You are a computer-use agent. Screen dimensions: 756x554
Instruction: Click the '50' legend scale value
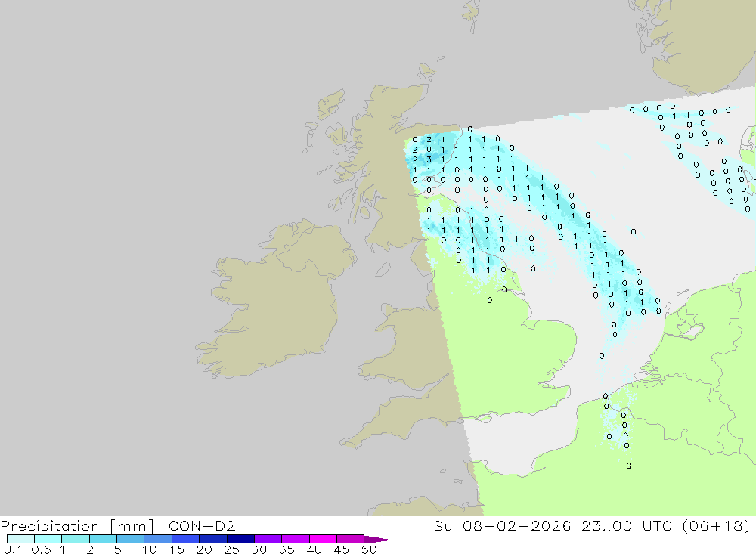click(x=369, y=549)
